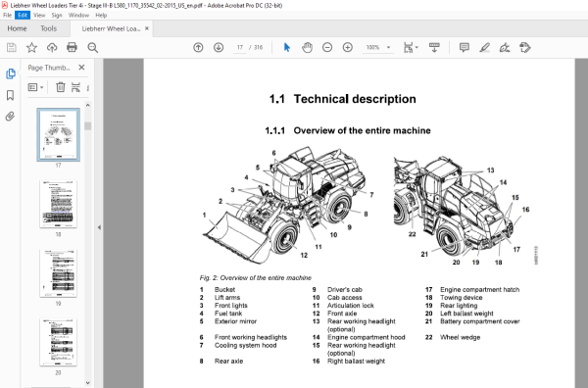Select the Highlight text pen tool
The height and width of the screenshot is (388, 588).
coord(484,48)
